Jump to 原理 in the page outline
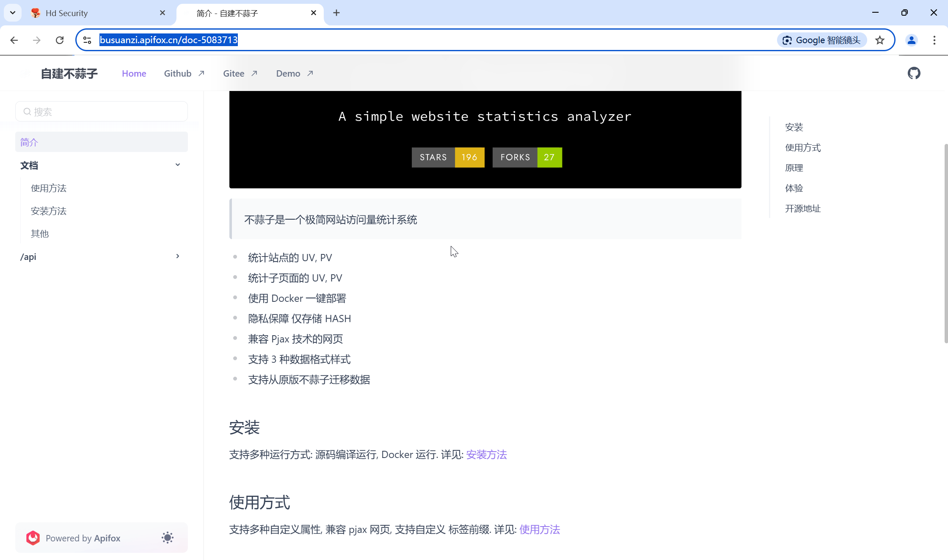Image resolution: width=948 pixels, height=560 pixels. [x=794, y=168]
